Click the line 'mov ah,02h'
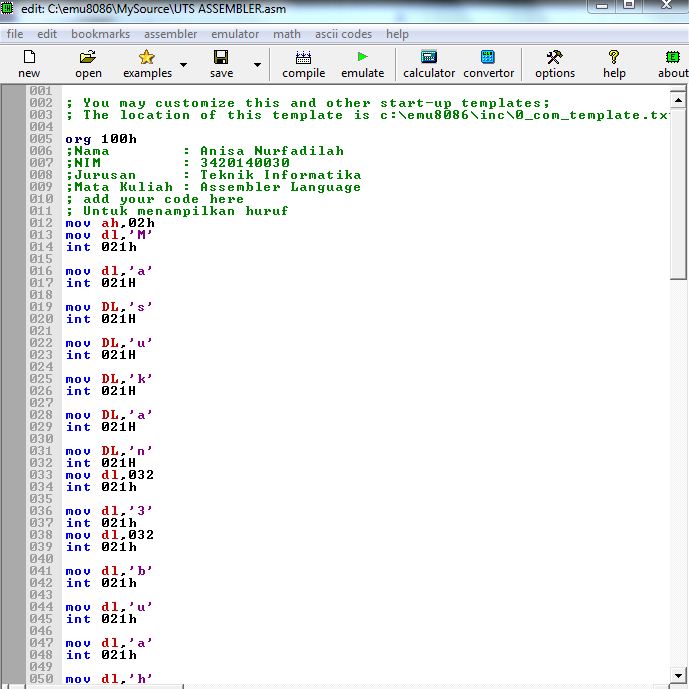689x689 pixels. (x=110, y=223)
